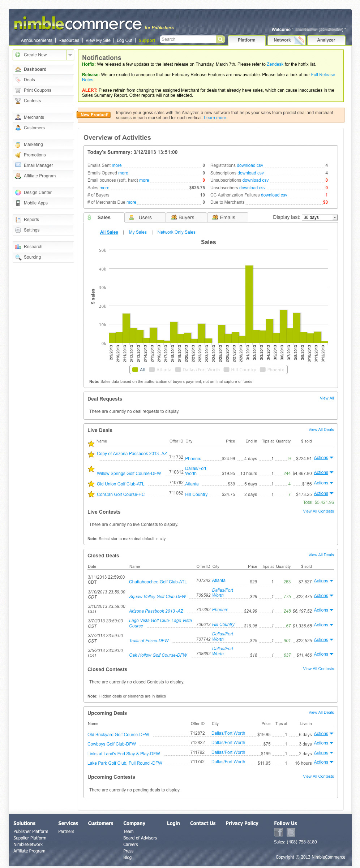Click the New Product! orange badge

(94, 115)
